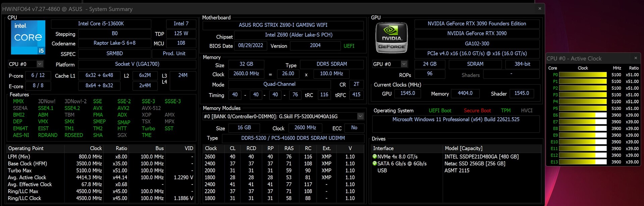This screenshot has height=206, width=644.
Task: Click the E13 core clock bar
Action: [583, 162]
